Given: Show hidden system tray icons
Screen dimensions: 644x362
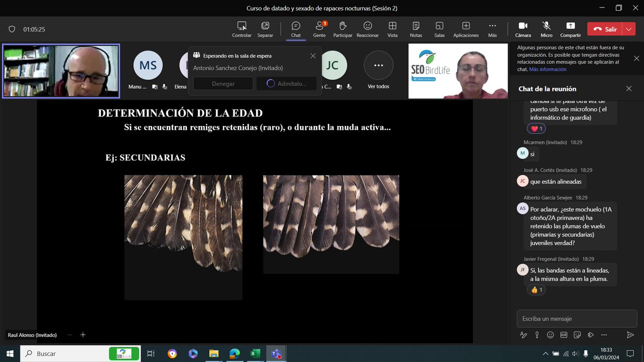Looking at the screenshot, I should click(546, 353).
